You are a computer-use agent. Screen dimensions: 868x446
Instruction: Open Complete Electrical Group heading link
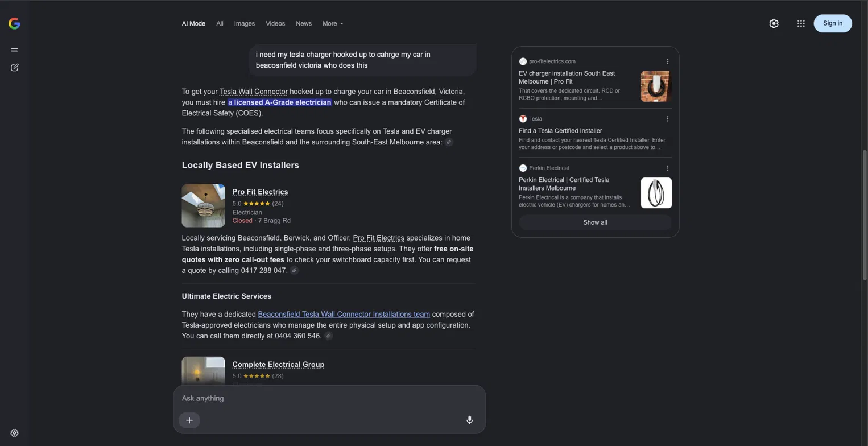click(278, 365)
